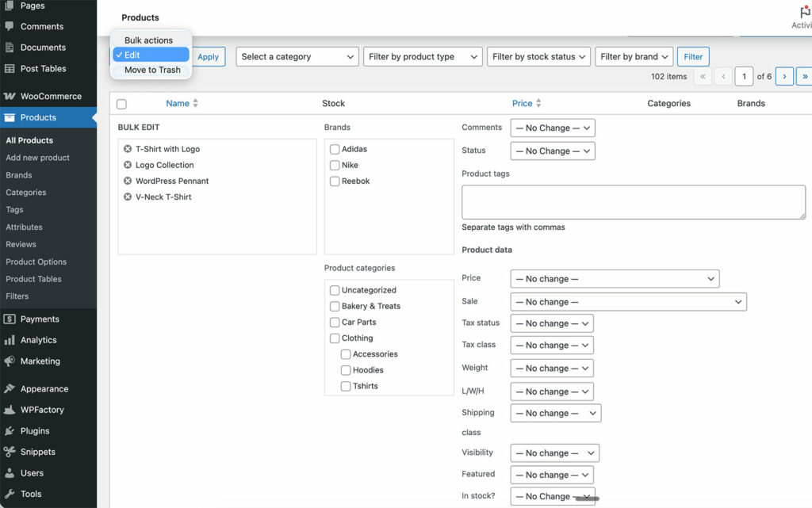Image resolution: width=812 pixels, height=508 pixels.
Task: Check the Nike brand checkbox
Action: click(x=335, y=165)
